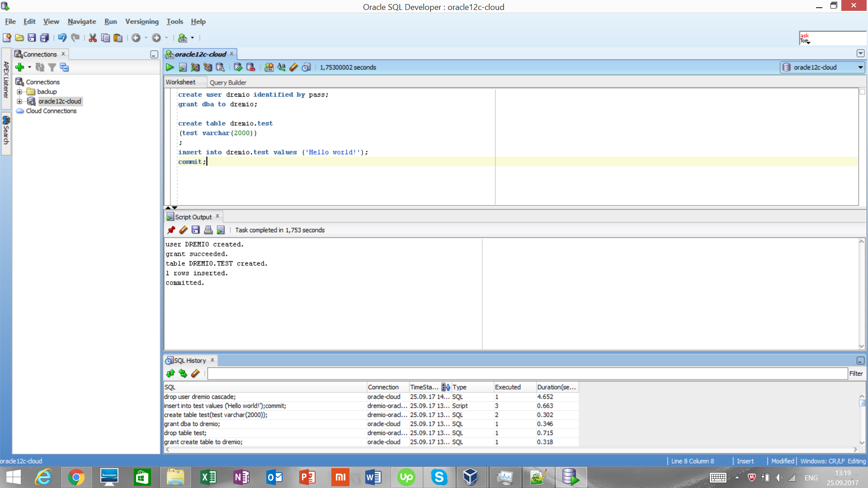Click the Filter Connections funnel icon
This screenshot has height=488, width=868.
(52, 67)
